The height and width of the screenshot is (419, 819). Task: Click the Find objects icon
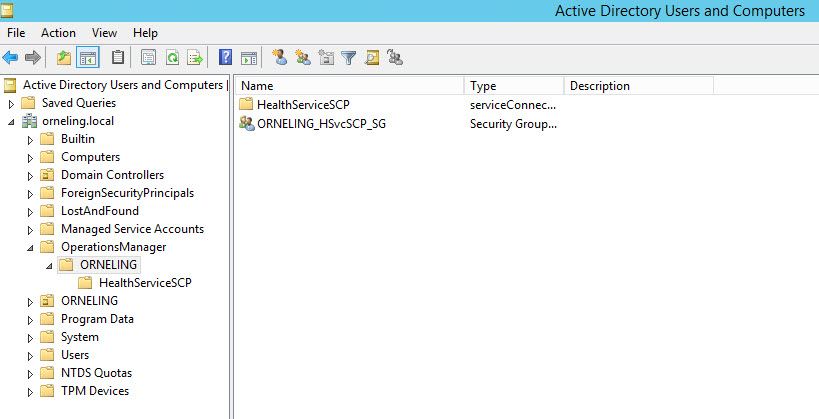[372, 58]
